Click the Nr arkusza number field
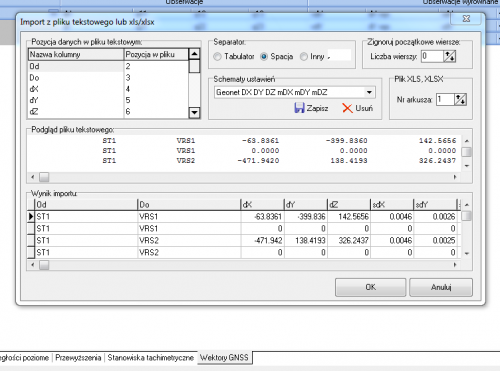Viewport: 500px width, 371px height. (x=445, y=99)
